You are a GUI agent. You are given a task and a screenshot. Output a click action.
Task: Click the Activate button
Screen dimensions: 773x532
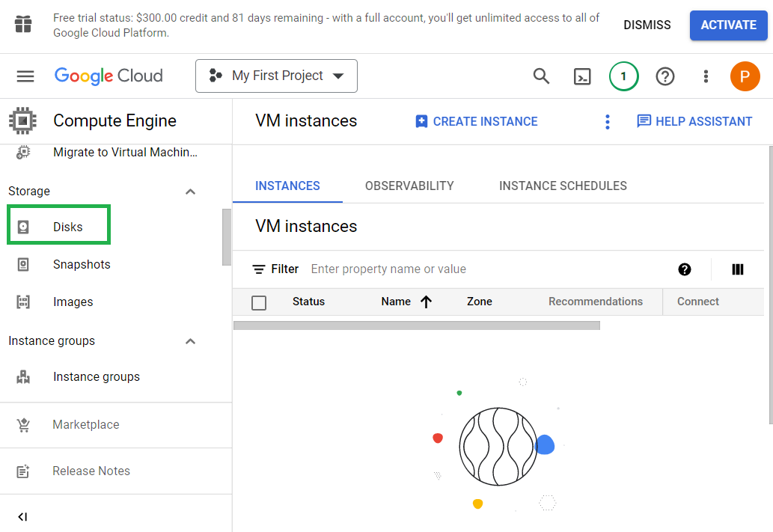coord(728,25)
